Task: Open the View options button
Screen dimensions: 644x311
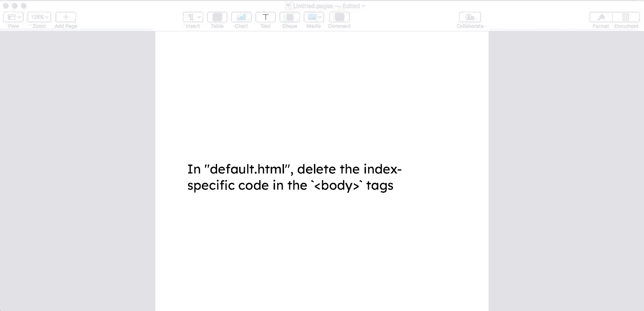Action: tap(13, 17)
